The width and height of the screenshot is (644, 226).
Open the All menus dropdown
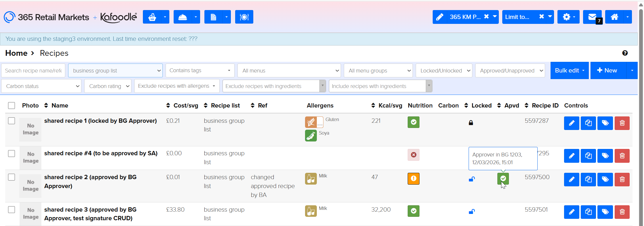pos(289,70)
